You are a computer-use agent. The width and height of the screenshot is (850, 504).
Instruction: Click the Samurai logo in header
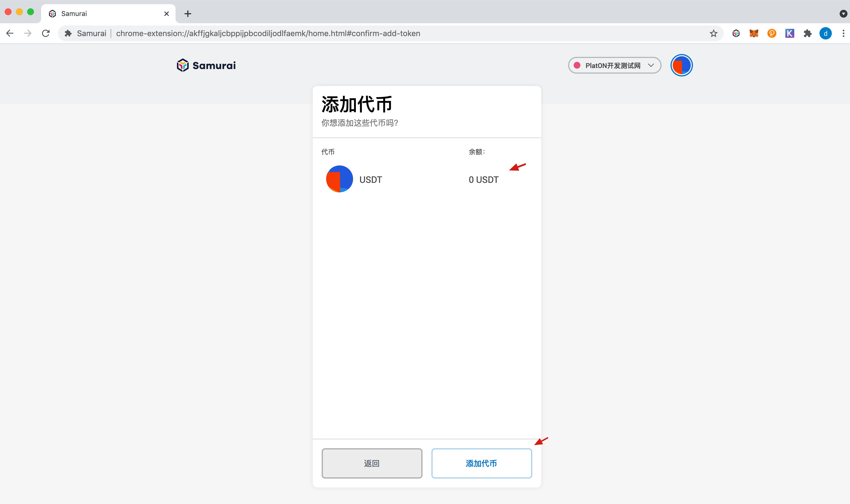(206, 65)
